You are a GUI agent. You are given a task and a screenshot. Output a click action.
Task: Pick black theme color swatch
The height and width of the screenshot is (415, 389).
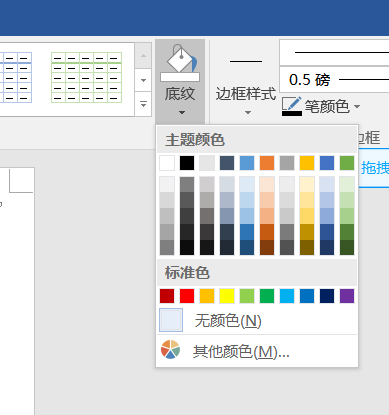[x=187, y=163]
